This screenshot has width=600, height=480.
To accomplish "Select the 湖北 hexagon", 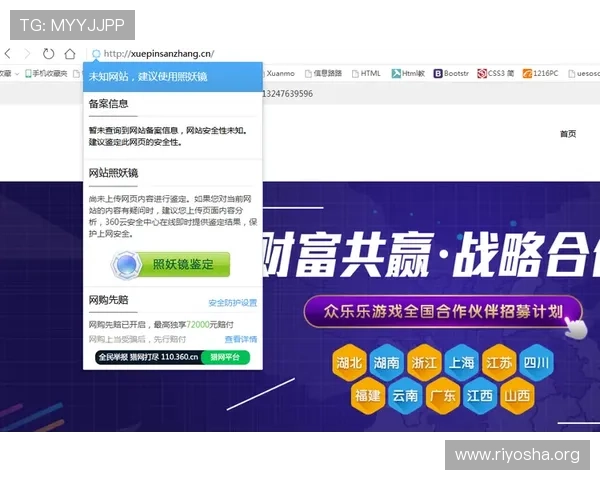I will coord(349,362).
